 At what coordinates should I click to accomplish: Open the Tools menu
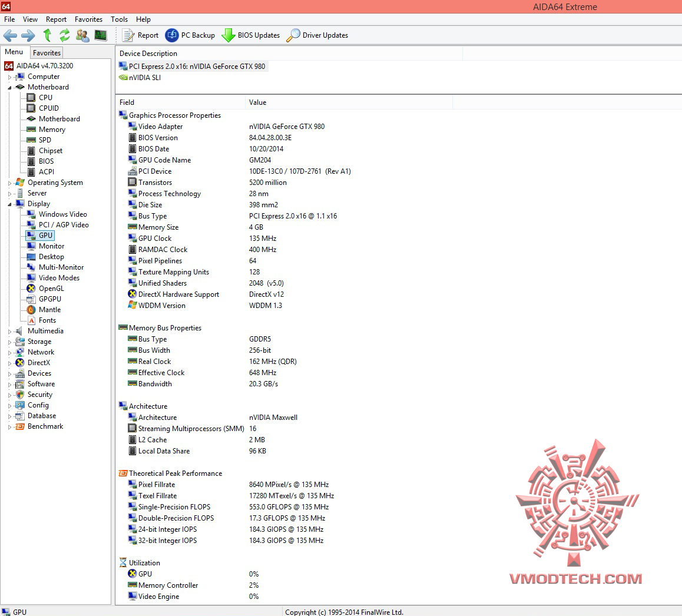tap(119, 19)
